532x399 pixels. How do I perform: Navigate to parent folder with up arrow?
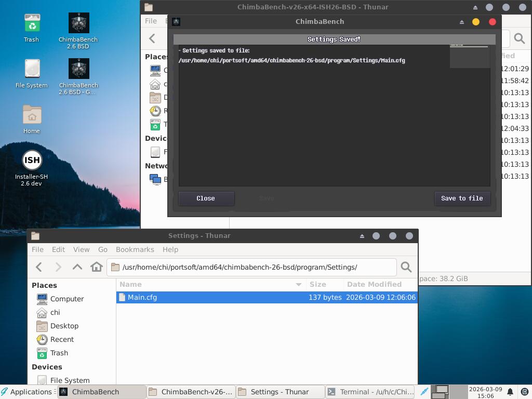(x=77, y=267)
